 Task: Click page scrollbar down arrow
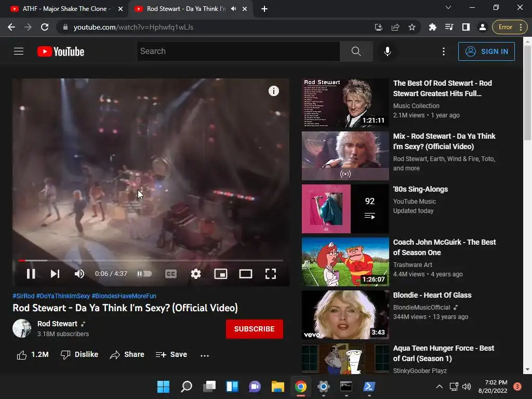pos(527,369)
